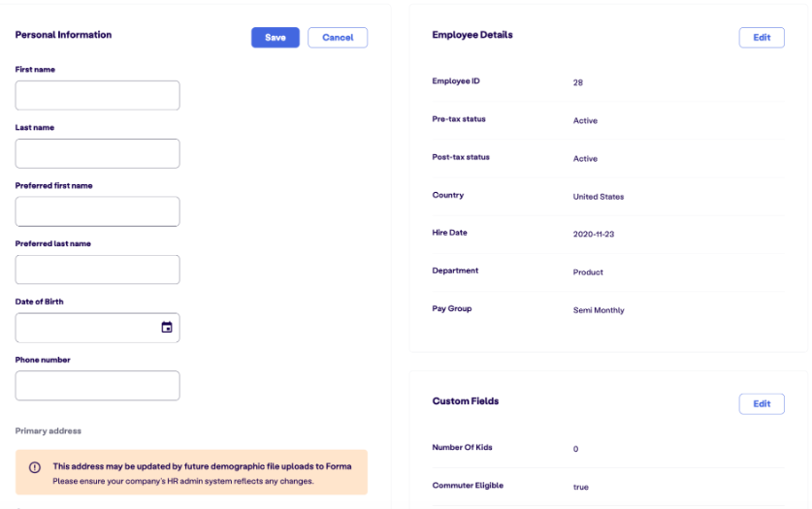This screenshot has width=812, height=509.
Task: Cancel editing Personal Information
Action: [x=338, y=38]
